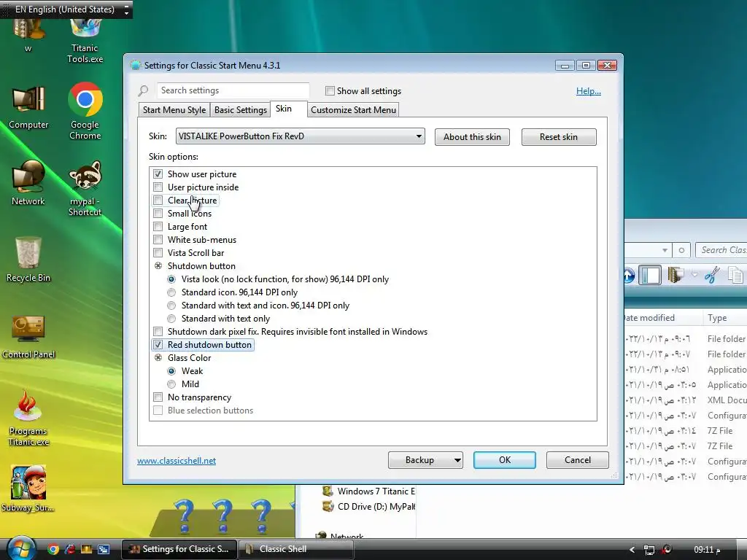Check Show all settings
Viewport: 747px width, 560px height.
(x=330, y=90)
